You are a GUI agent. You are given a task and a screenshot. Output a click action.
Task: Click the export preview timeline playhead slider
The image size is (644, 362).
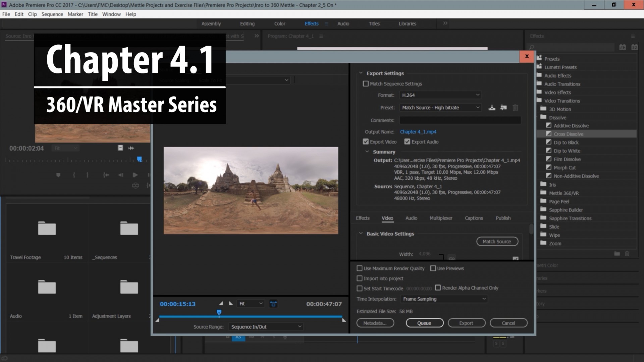click(x=220, y=312)
